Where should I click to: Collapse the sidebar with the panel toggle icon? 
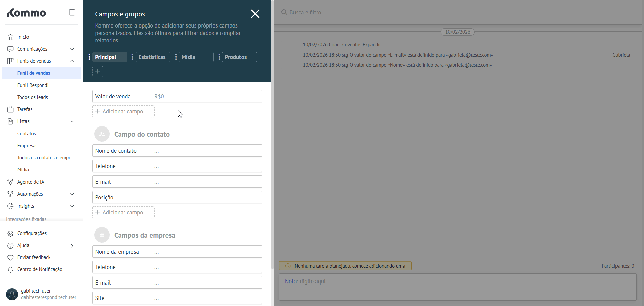[x=72, y=12]
